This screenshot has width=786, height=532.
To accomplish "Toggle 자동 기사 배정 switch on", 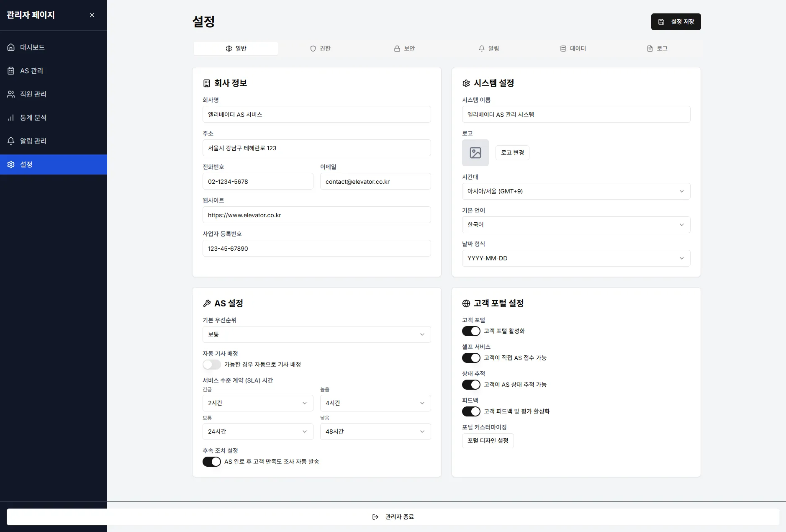I will click(212, 365).
